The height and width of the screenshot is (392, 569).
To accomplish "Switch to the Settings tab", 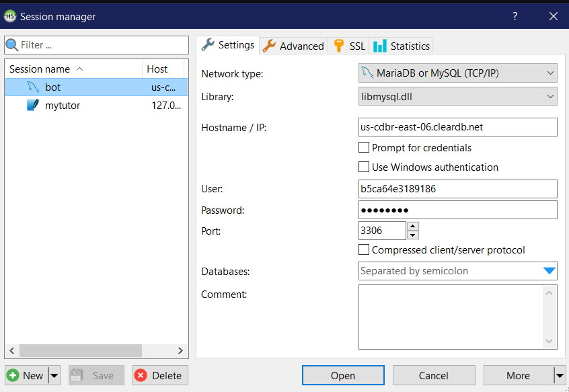I will (228, 44).
